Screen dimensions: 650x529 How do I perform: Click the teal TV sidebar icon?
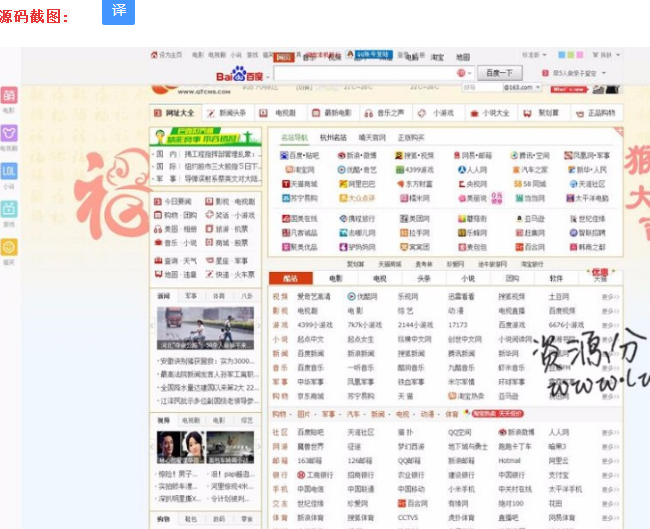coord(9,209)
